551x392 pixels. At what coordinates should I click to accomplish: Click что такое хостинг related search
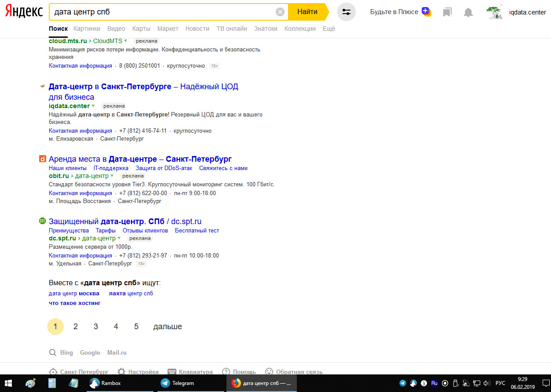click(x=75, y=303)
